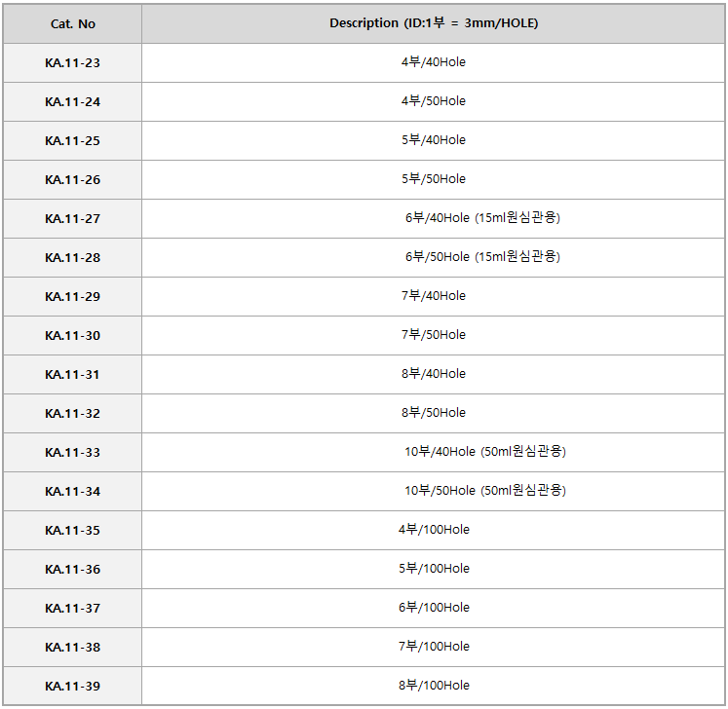Select catalog number KA.11-24
The image size is (728, 709).
[x=72, y=102]
